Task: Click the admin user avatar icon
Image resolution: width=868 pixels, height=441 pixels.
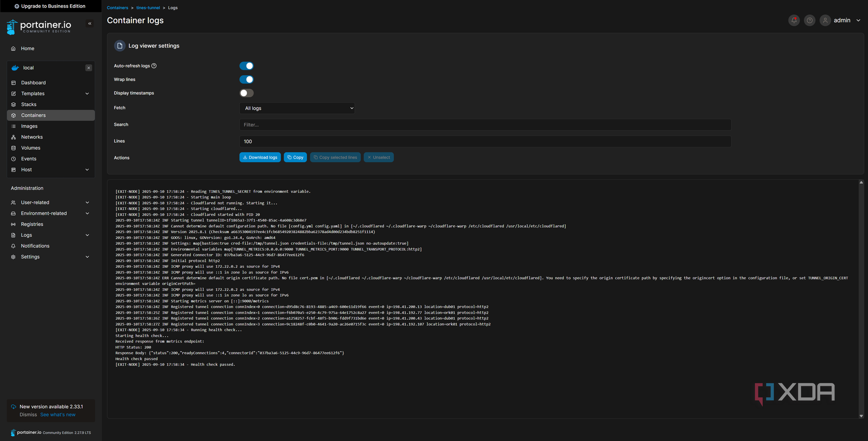Action: [825, 21]
